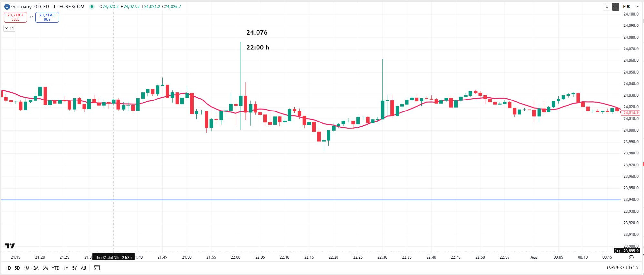Select the 1Y time range
The width and height of the screenshot is (644, 275).
pos(66,268)
